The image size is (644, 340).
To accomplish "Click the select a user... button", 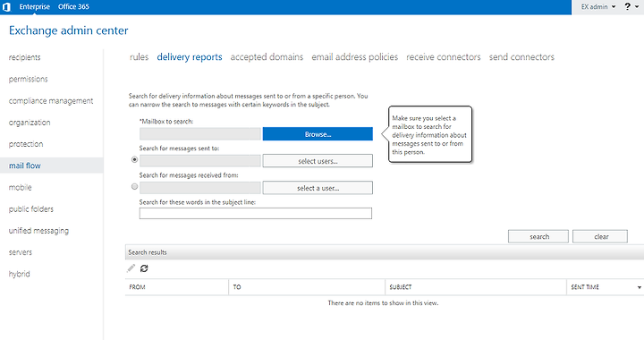I will point(318,188).
